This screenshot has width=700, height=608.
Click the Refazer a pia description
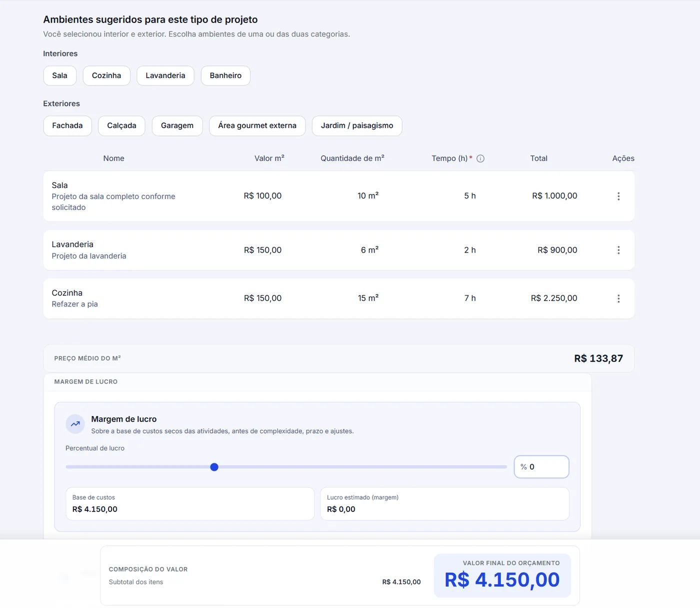coord(75,304)
